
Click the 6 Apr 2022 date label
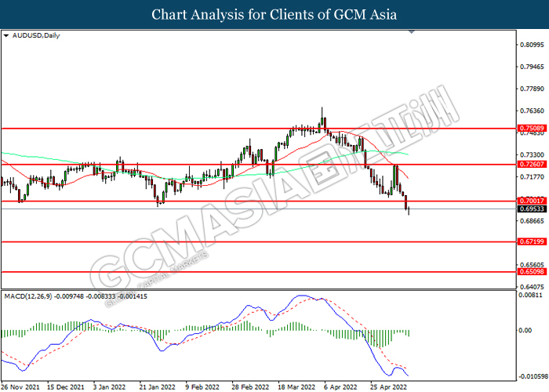pyautogui.click(x=340, y=387)
